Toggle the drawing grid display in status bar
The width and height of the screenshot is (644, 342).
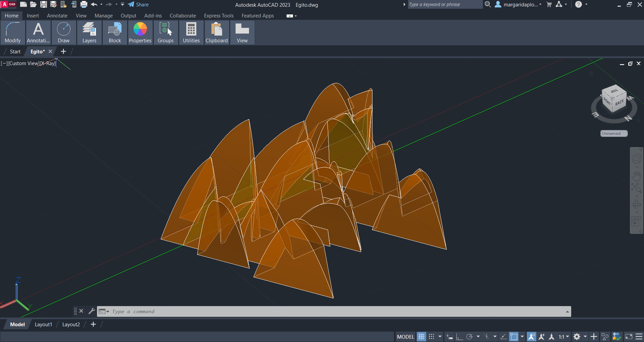click(421, 337)
